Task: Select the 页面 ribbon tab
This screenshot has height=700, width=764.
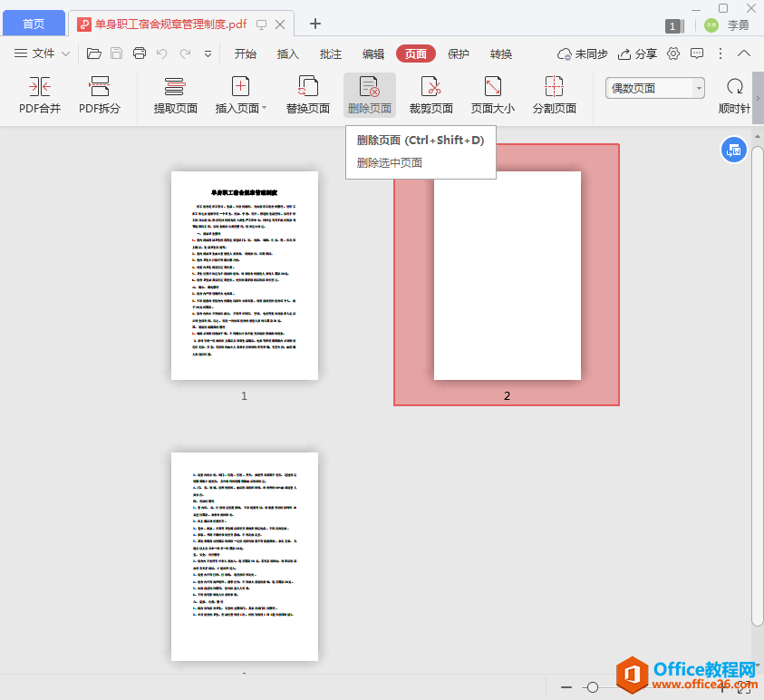Action: pos(416,53)
